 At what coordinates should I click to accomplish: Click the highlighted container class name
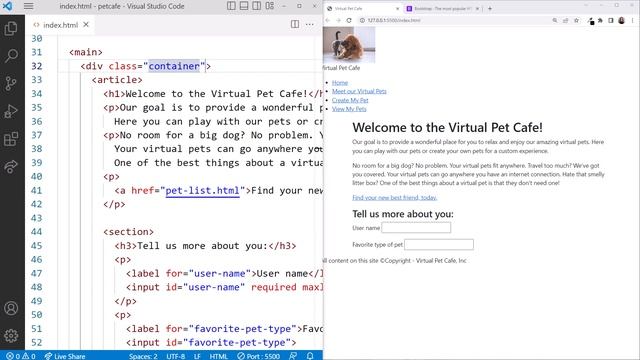pos(174,66)
